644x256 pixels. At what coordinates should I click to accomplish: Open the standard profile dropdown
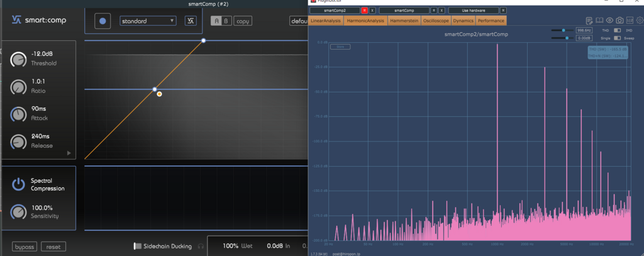click(x=148, y=21)
